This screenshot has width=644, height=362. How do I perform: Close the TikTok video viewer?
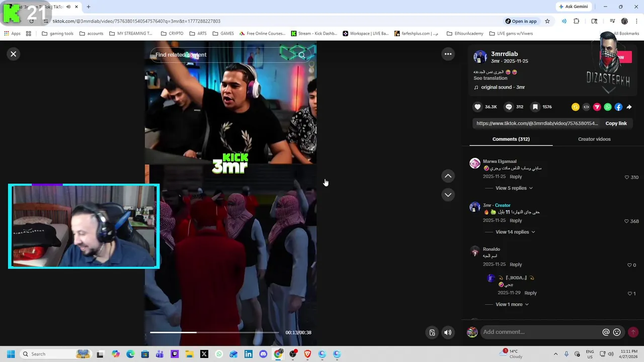(14, 54)
